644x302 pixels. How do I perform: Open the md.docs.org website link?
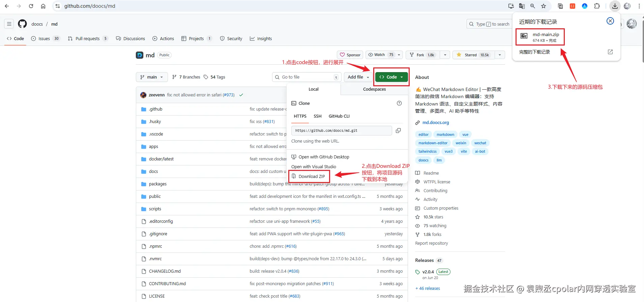point(436,123)
